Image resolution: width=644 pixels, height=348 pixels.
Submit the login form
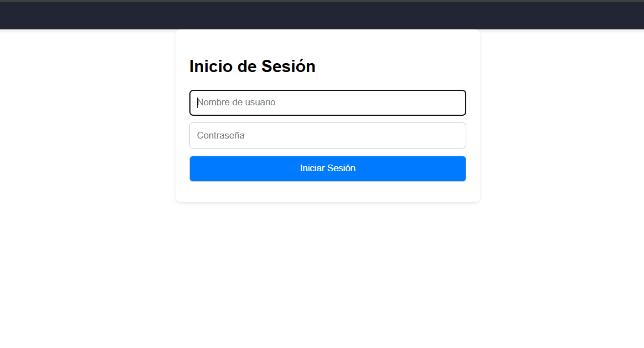point(327,168)
